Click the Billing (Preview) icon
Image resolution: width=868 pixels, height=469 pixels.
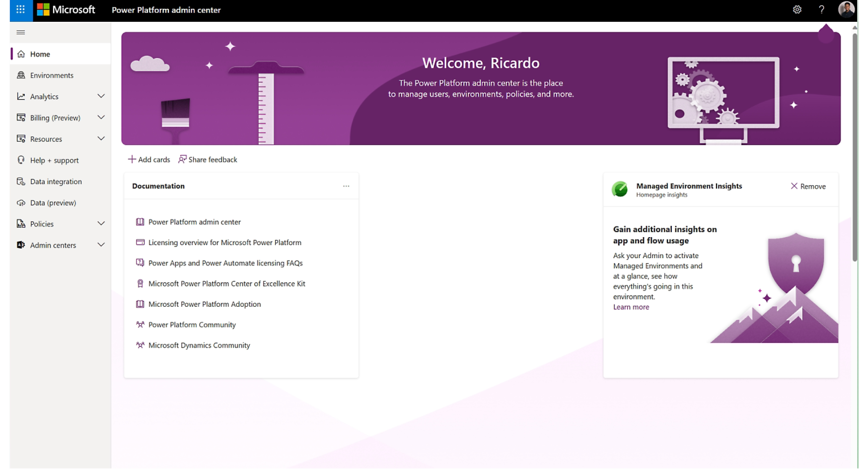click(x=21, y=118)
